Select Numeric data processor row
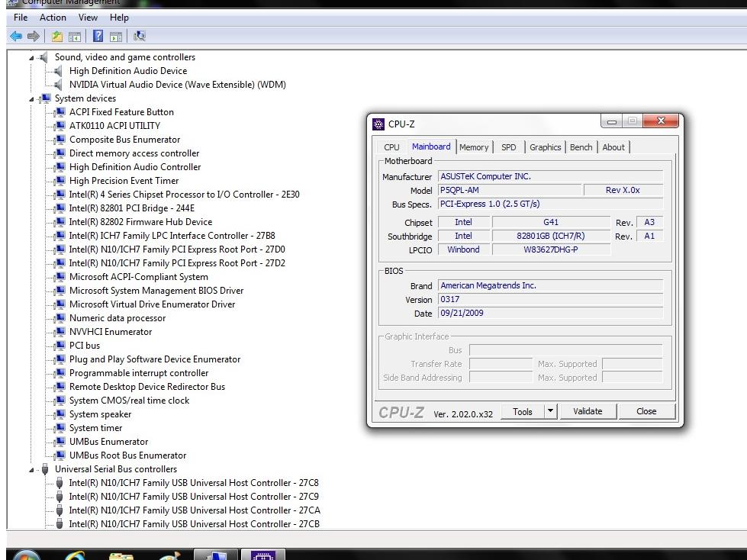Screen dimensions: 747x560 coord(118,319)
